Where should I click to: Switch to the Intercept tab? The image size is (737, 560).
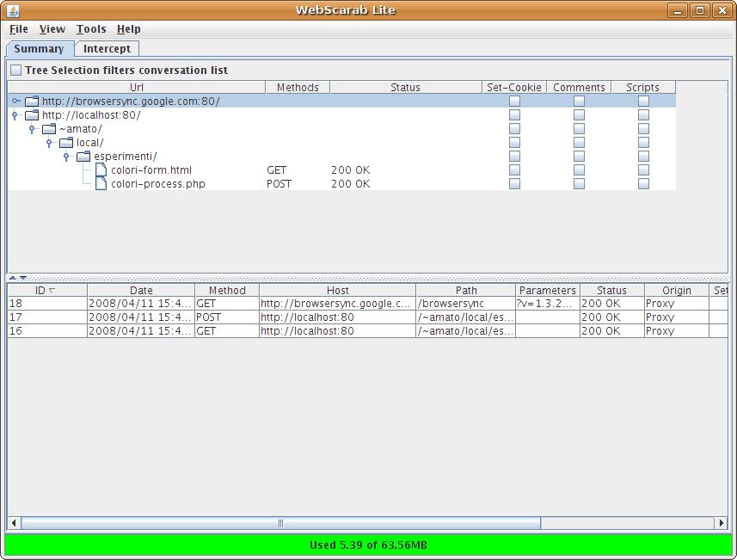pyautogui.click(x=107, y=49)
